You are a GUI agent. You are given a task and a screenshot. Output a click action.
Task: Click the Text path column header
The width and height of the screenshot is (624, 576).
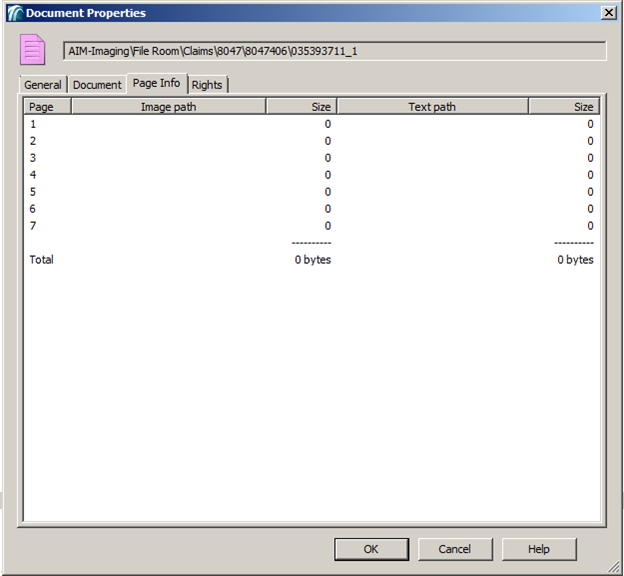(433, 107)
